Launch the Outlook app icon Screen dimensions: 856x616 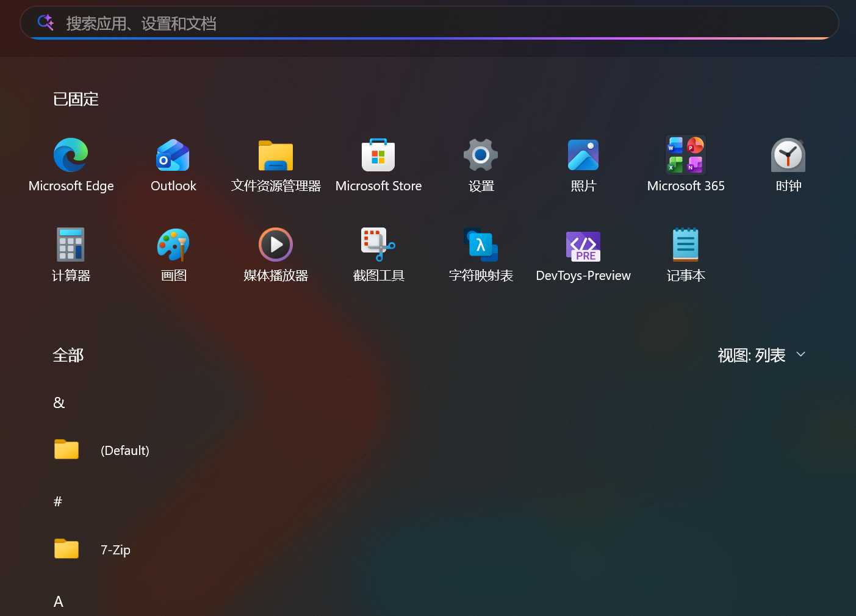[173, 155]
